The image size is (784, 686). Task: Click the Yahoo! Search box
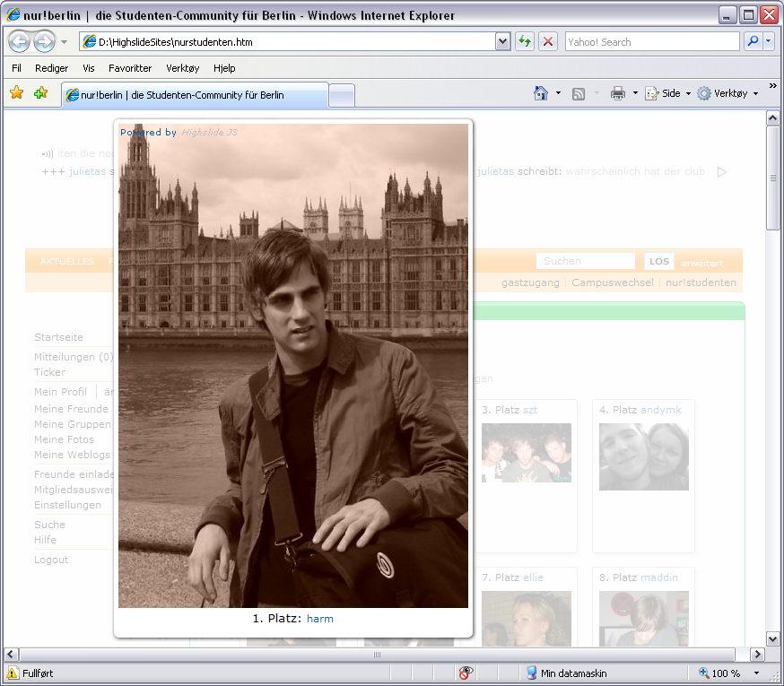pos(652,42)
